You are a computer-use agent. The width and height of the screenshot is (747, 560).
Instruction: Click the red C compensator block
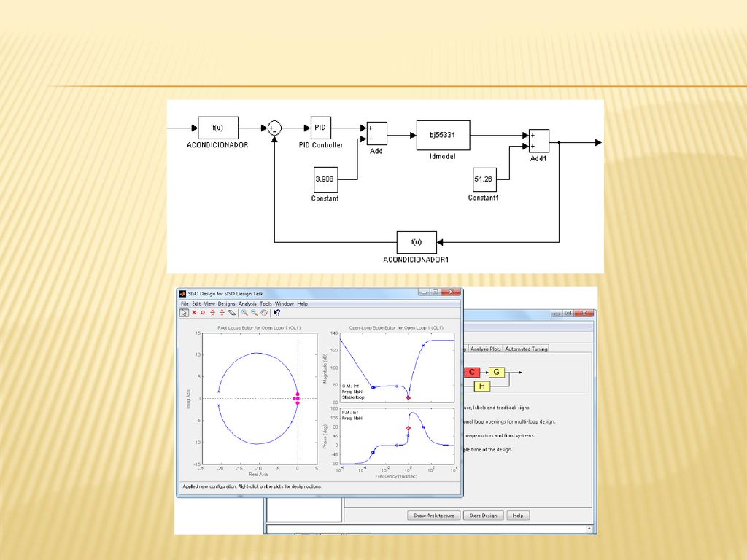coord(472,373)
